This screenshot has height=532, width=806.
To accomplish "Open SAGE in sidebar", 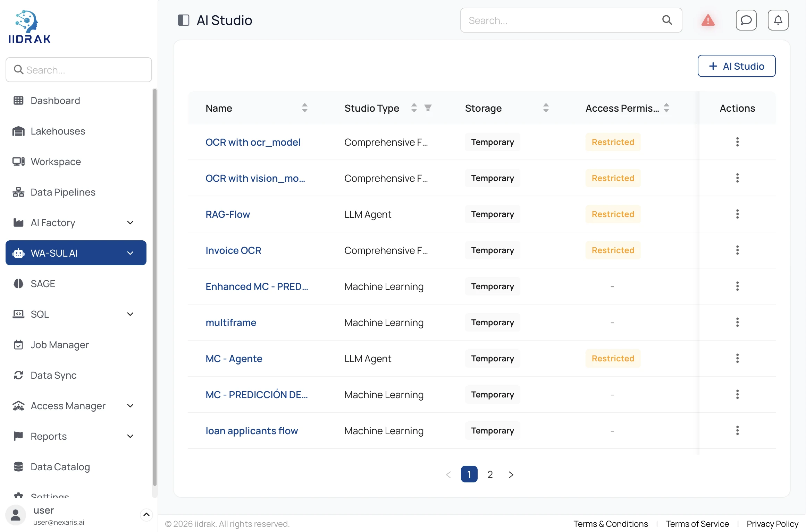I will pos(76,284).
